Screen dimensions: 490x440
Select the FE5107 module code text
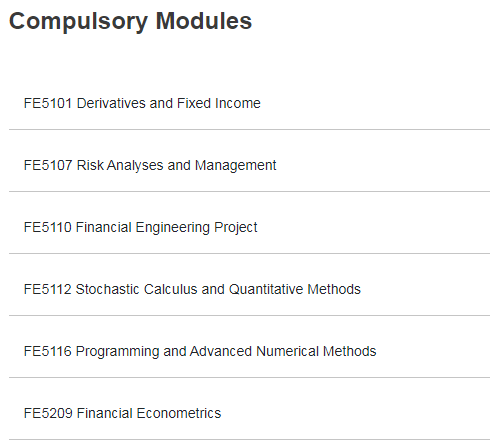48,165
